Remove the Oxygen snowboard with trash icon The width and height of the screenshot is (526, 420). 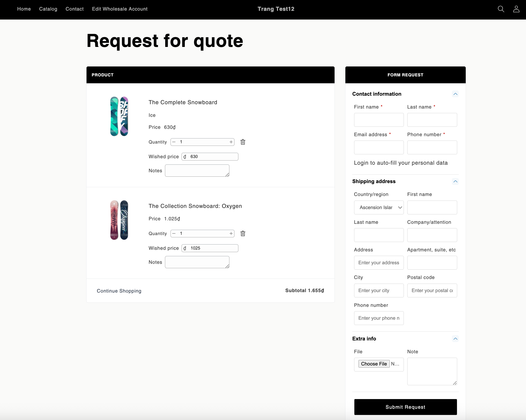[x=243, y=233]
